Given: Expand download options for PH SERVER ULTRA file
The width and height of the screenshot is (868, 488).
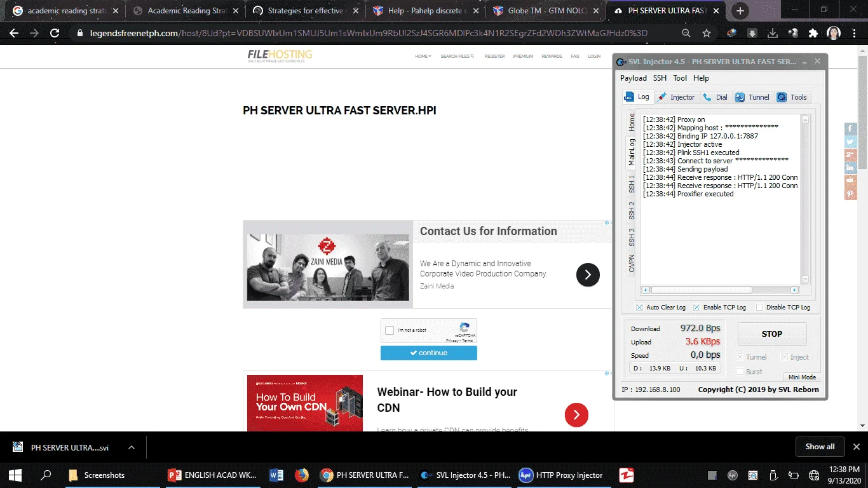Looking at the screenshot, I should (132, 447).
